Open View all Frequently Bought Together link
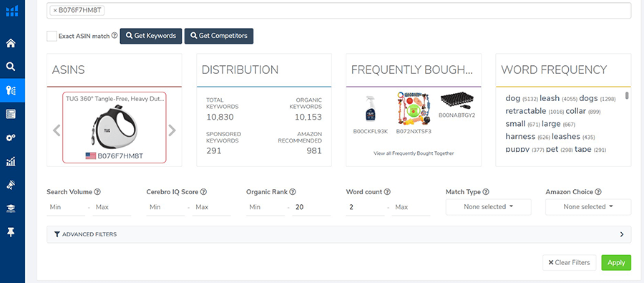Image resolution: width=644 pixels, height=283 pixels. (x=414, y=153)
